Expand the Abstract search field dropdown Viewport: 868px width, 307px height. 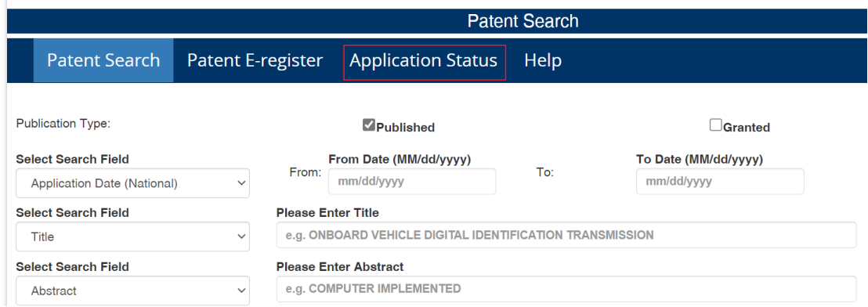pyautogui.click(x=133, y=291)
